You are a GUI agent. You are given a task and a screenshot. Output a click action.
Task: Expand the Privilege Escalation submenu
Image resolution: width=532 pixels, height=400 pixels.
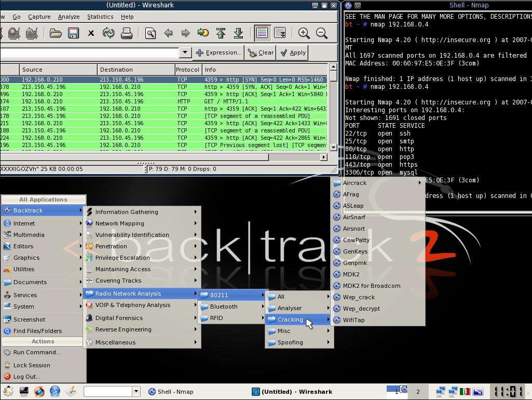142,258
